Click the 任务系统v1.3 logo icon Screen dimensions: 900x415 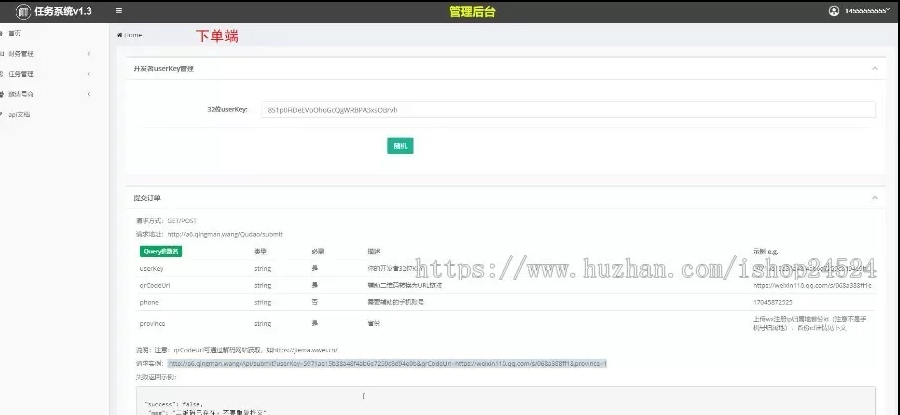pos(23,11)
